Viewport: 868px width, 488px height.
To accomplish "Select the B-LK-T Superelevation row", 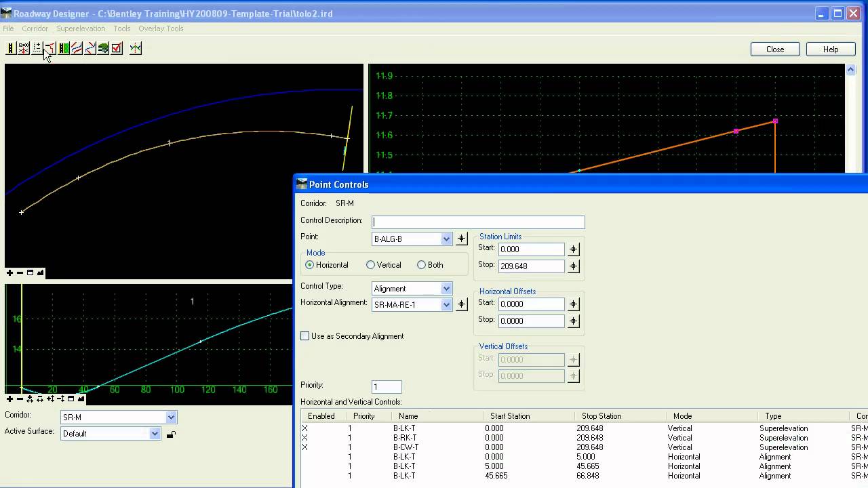I will click(x=583, y=428).
